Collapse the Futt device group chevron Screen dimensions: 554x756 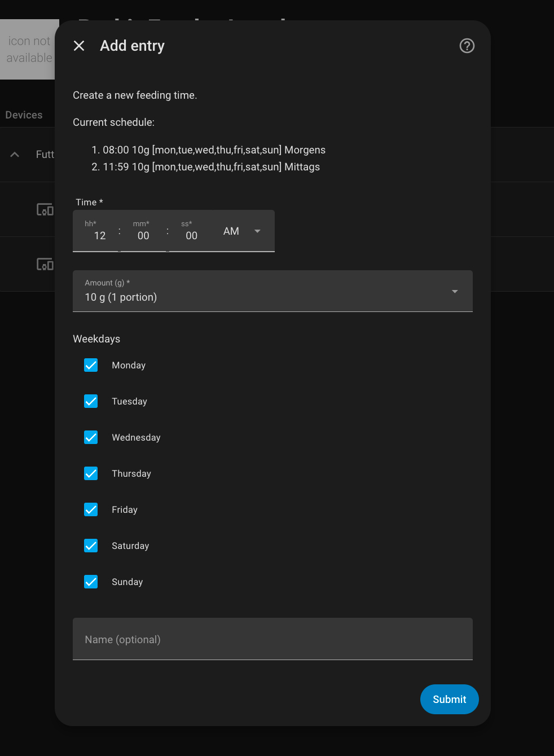(15, 155)
